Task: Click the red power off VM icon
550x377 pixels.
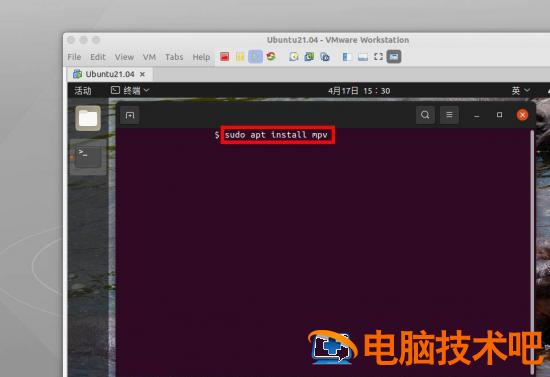Action: coord(224,56)
